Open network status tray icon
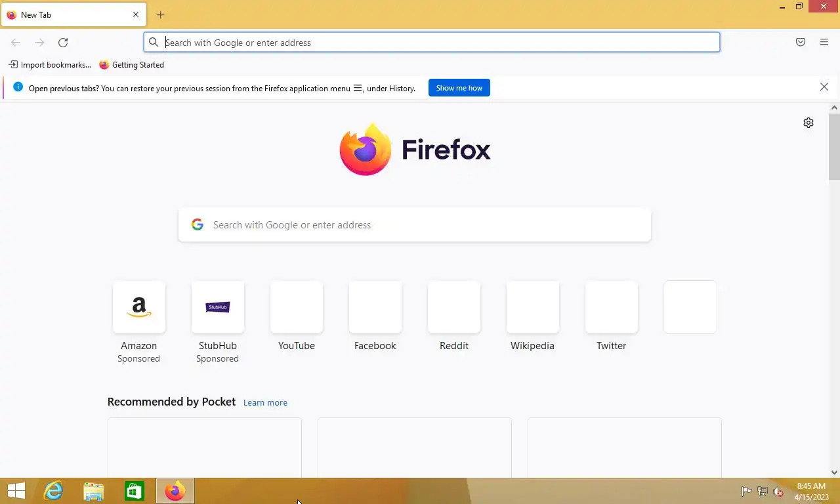Image resolution: width=840 pixels, height=504 pixels. pyautogui.click(x=763, y=492)
